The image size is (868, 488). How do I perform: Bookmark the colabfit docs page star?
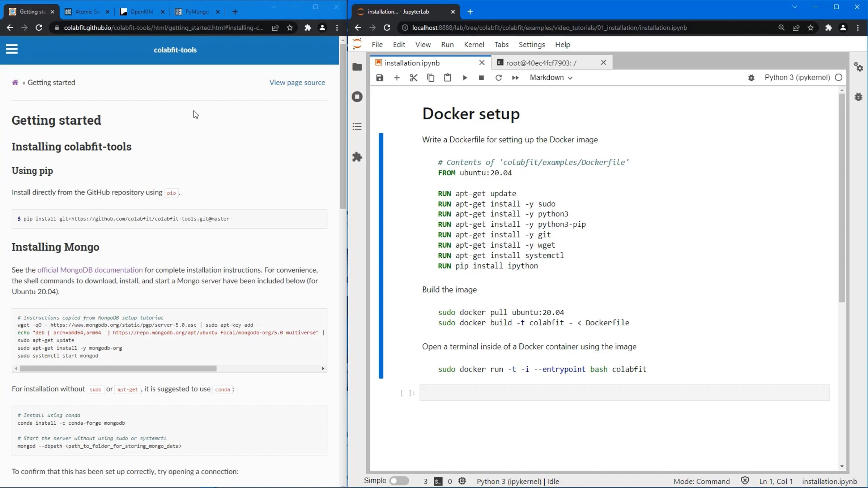tap(290, 27)
